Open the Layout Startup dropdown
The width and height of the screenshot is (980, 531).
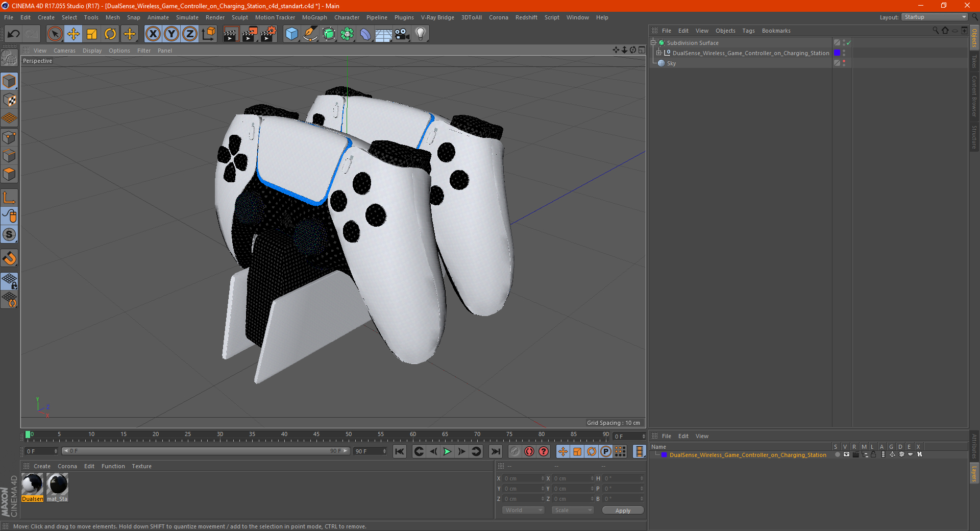click(x=935, y=17)
